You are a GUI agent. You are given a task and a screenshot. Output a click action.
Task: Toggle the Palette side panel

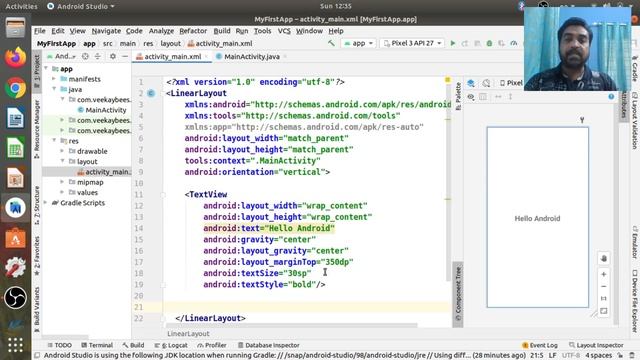click(x=458, y=97)
